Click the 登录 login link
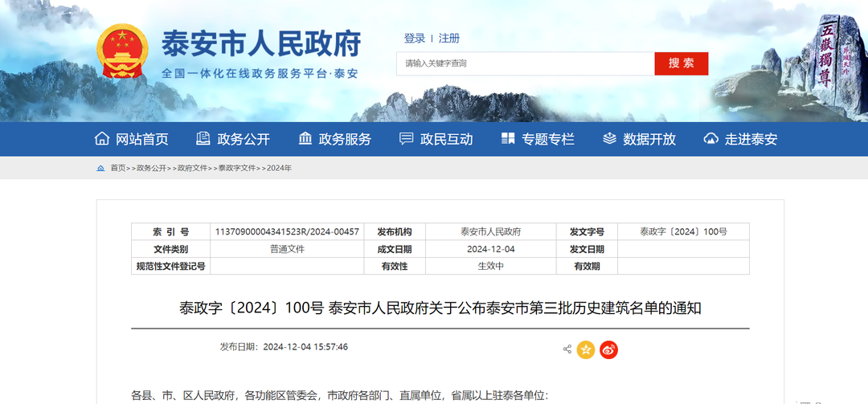 click(x=415, y=39)
